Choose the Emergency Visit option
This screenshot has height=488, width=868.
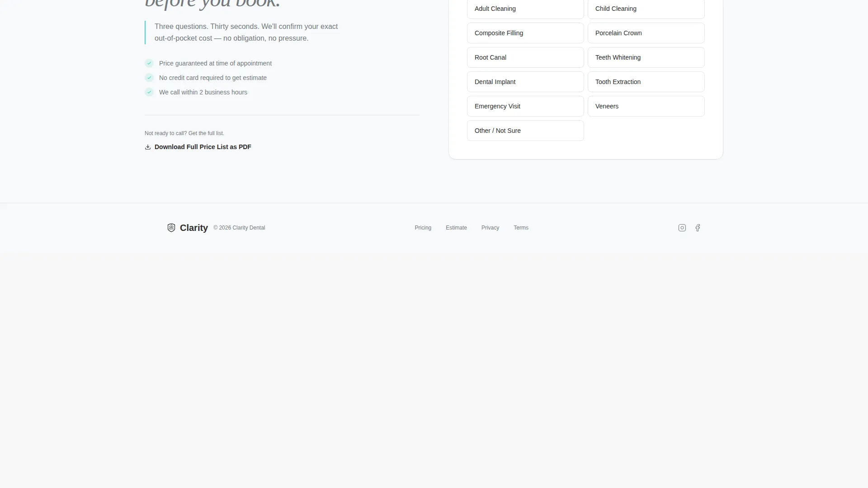coord(525,106)
